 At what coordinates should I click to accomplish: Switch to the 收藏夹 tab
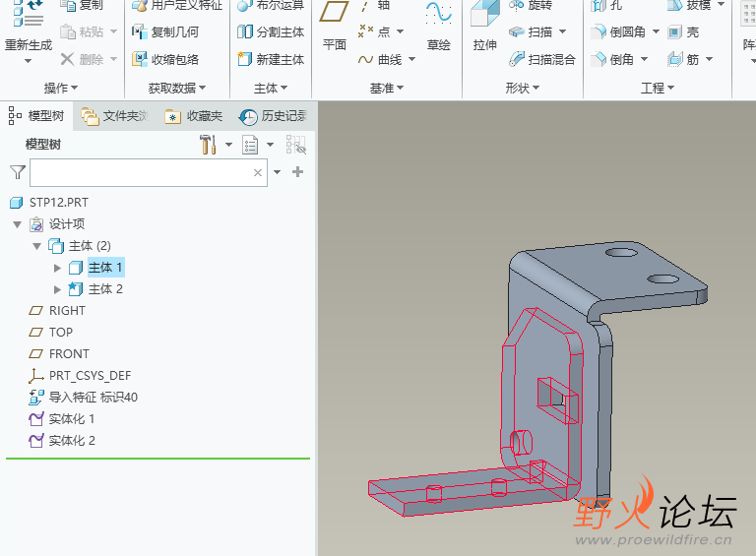tap(193, 116)
